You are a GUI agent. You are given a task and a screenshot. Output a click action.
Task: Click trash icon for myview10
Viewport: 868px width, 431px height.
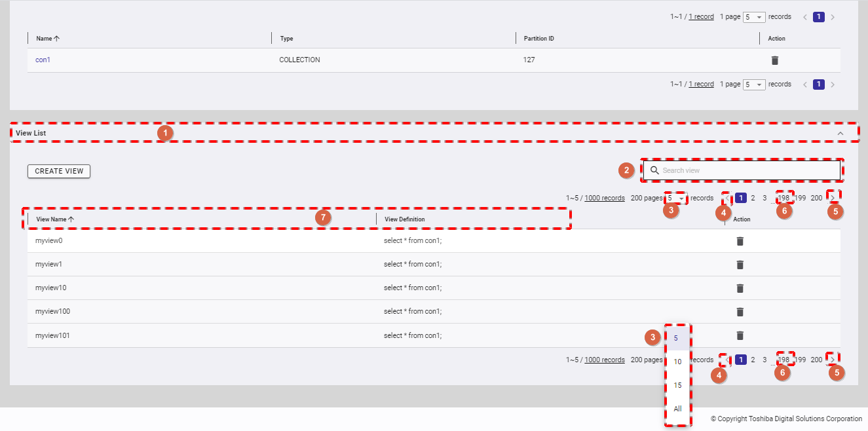pyautogui.click(x=740, y=288)
